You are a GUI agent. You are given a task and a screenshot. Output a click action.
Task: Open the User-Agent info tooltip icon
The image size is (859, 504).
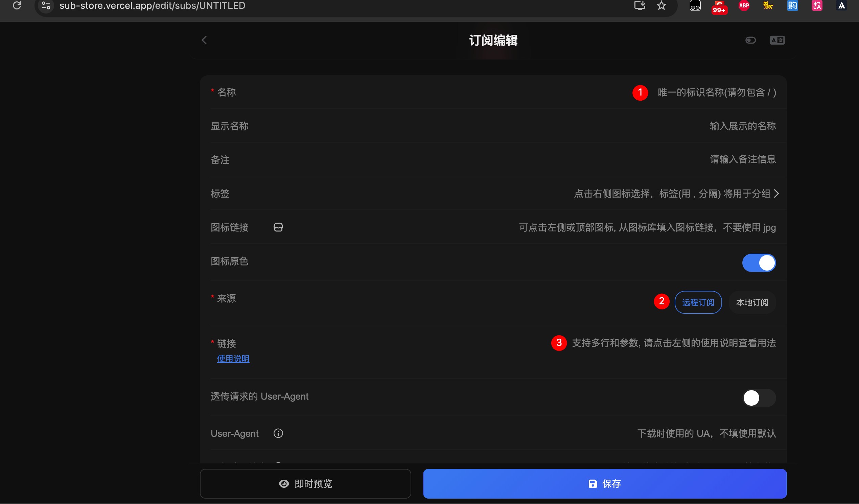pyautogui.click(x=278, y=433)
